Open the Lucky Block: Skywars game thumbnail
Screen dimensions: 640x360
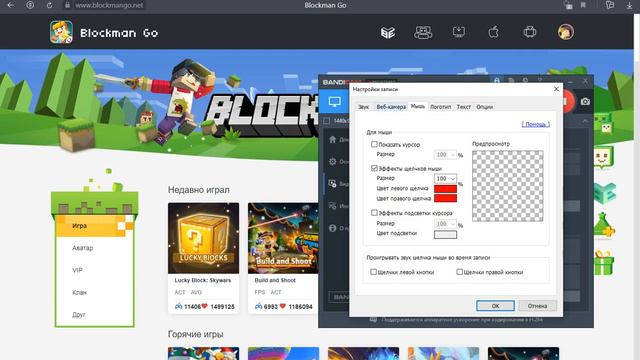[x=204, y=238]
